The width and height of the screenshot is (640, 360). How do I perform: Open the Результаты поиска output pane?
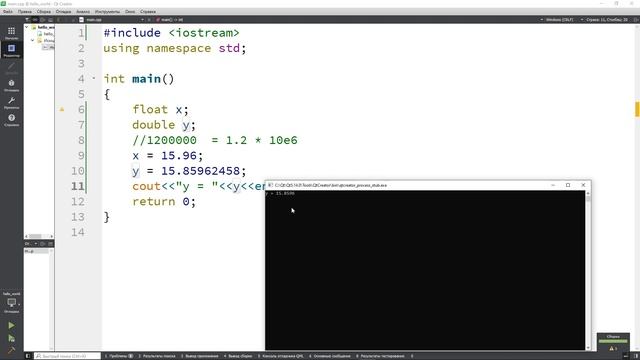[x=156, y=356]
